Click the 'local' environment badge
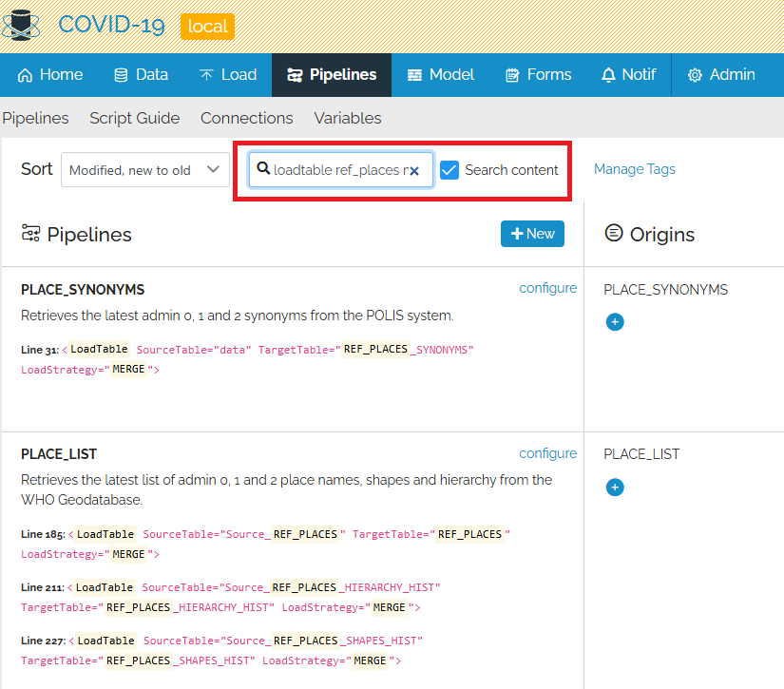The image size is (784, 689). pyautogui.click(x=207, y=26)
